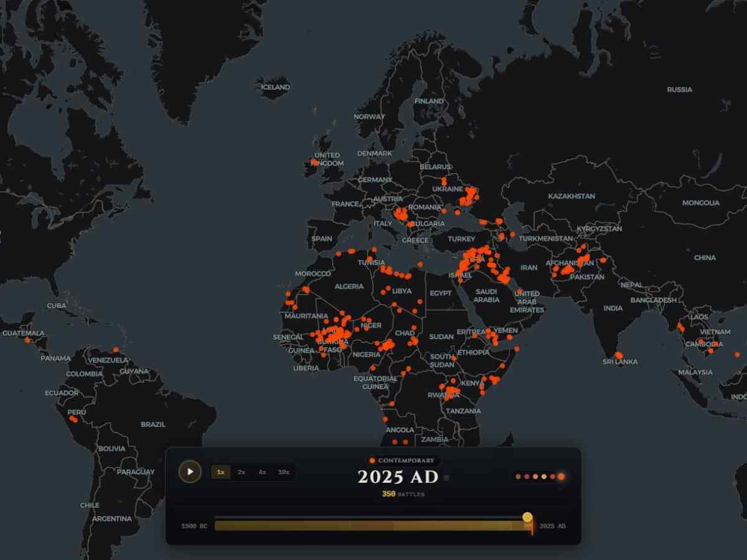Select the pale yellow fourth era dot
Viewport: 747px width, 560px height.
[543, 476]
